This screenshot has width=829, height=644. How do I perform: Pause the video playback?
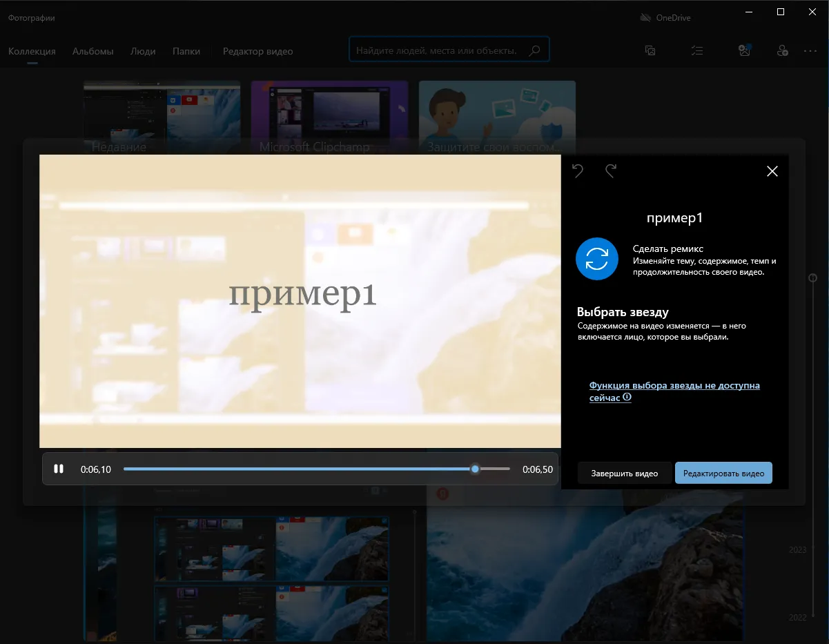click(59, 469)
